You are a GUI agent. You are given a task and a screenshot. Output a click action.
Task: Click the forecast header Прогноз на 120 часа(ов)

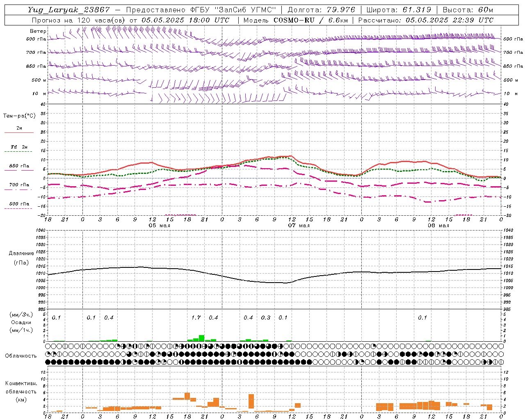pyautogui.click(x=79, y=20)
